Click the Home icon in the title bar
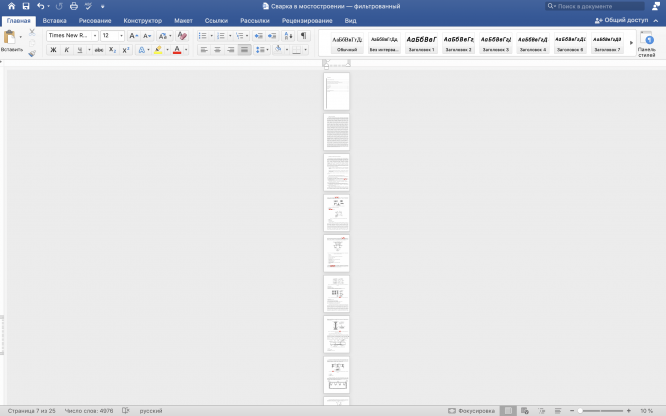Screen dimensions: 666x416 click(11, 6)
